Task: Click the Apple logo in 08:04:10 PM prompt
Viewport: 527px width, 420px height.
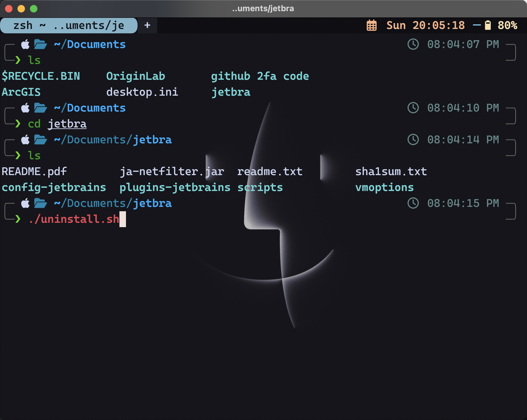Action: [x=26, y=108]
